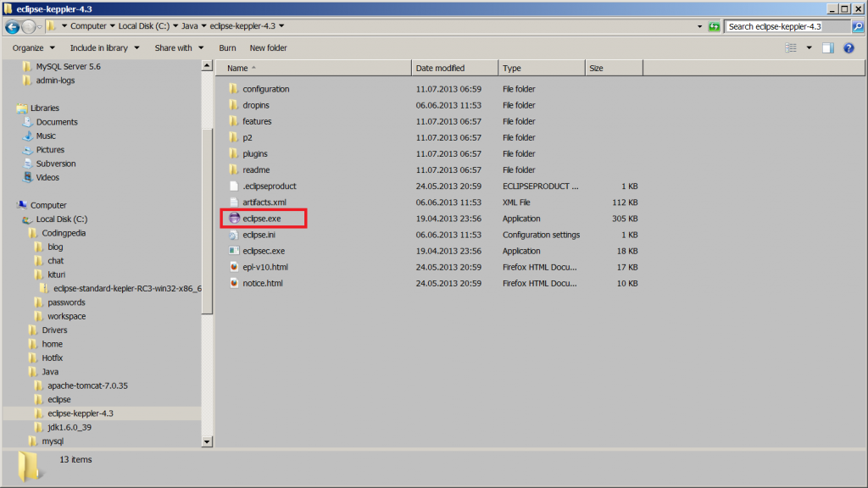Click the Local Disk (C:) drive icon
The image size is (868, 488).
click(28, 219)
